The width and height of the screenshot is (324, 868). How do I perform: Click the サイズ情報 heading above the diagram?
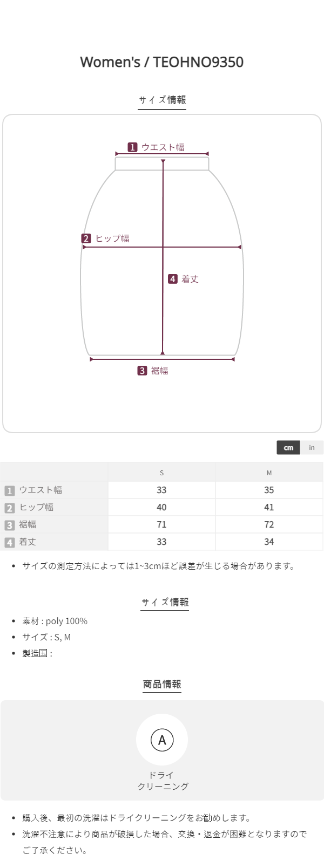click(x=162, y=100)
